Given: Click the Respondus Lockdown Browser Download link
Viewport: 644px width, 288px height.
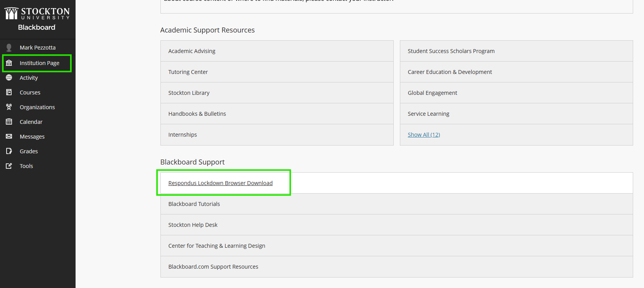Looking at the screenshot, I should pos(220,183).
